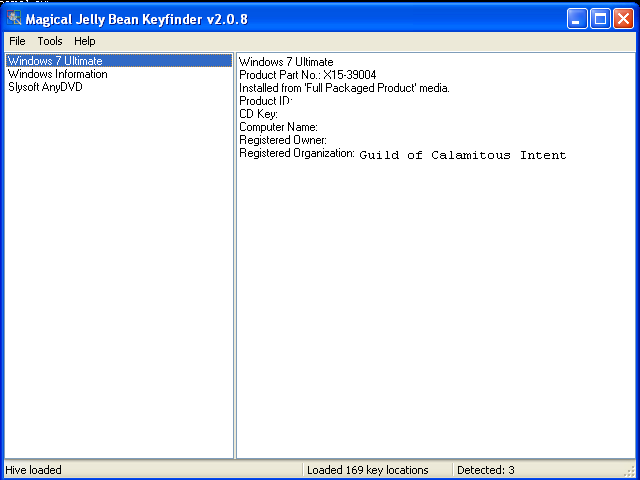Click the Product Part No. line
The image size is (640, 480).
click(307, 75)
